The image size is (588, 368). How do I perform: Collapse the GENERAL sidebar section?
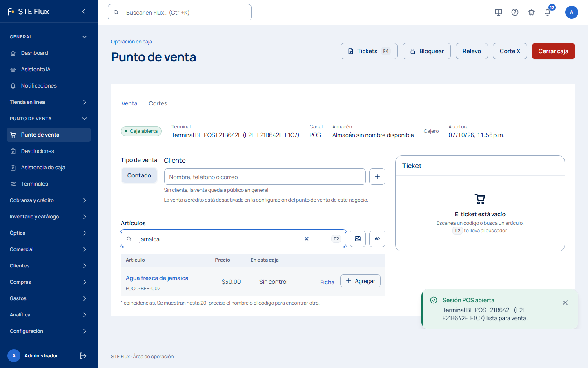pos(49,37)
